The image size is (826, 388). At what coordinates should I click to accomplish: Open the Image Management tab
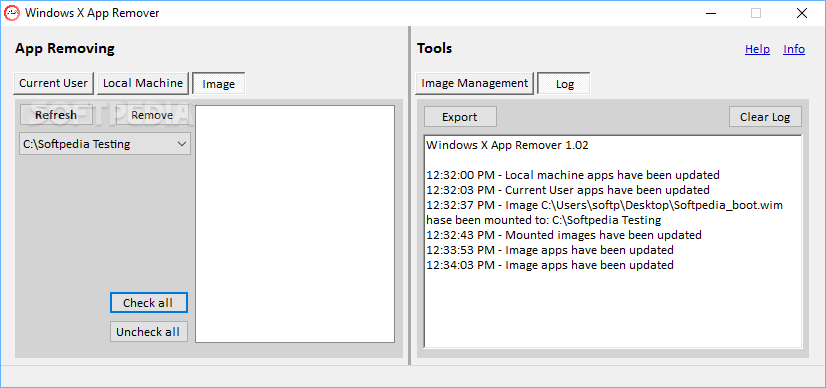tap(475, 83)
